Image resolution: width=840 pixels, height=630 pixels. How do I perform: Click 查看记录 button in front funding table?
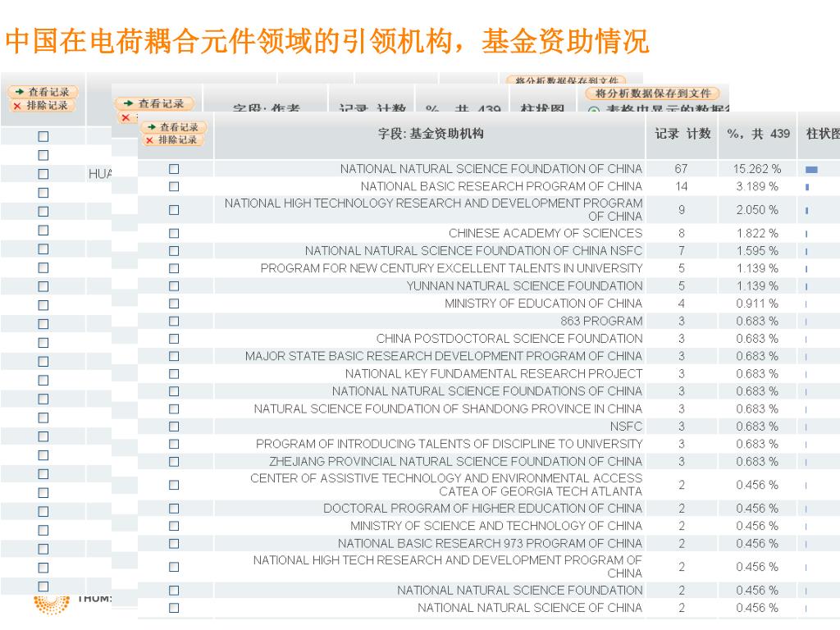pos(174,127)
